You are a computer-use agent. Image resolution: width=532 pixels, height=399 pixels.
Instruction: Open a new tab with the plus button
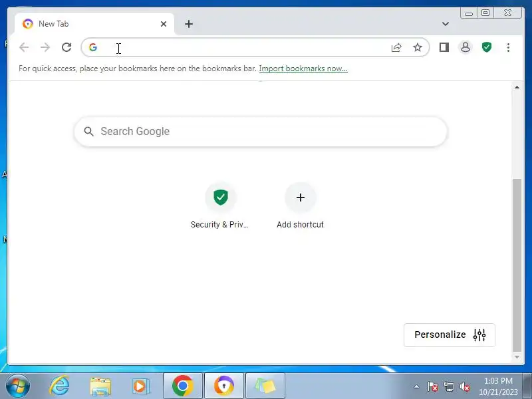tap(189, 24)
